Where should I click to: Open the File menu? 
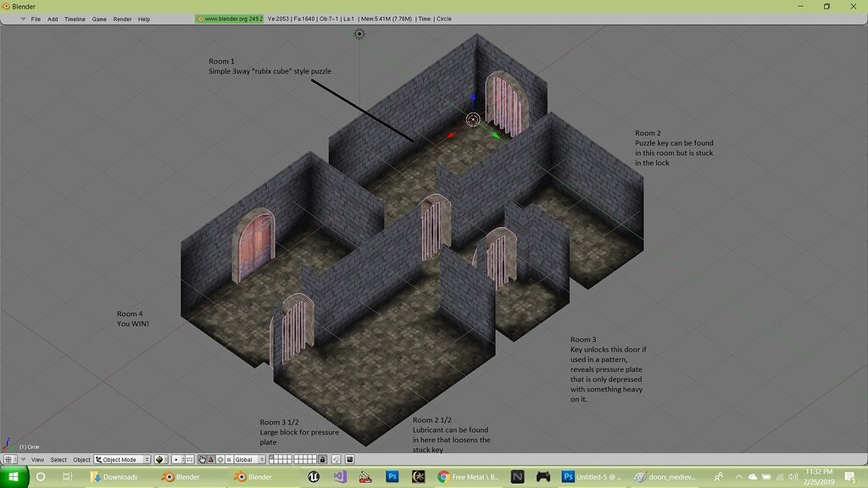(x=36, y=19)
